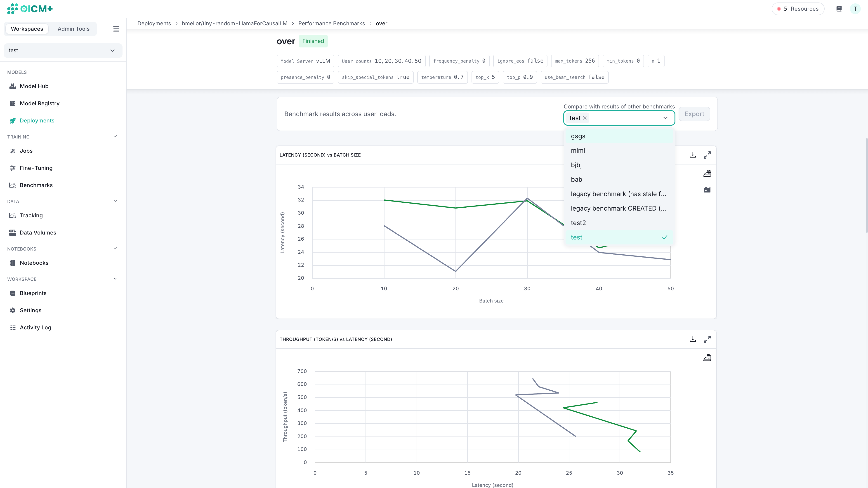The image size is (868, 488).
Task: Select legacy benchmark CREATED option
Action: tap(619, 209)
